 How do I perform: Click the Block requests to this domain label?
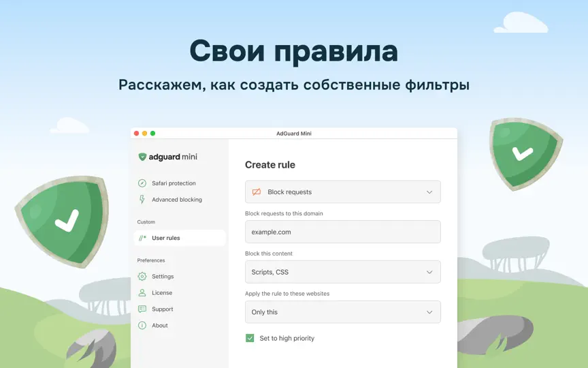tap(284, 213)
